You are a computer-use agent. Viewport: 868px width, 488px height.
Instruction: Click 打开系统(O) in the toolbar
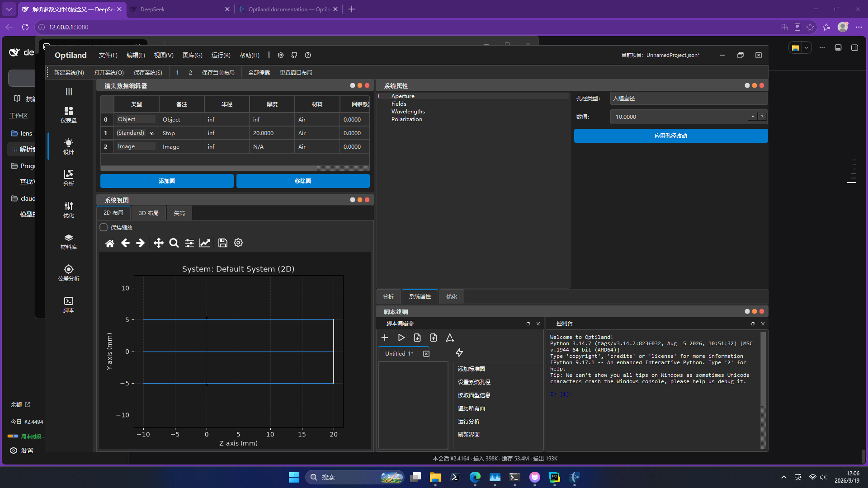click(x=109, y=72)
